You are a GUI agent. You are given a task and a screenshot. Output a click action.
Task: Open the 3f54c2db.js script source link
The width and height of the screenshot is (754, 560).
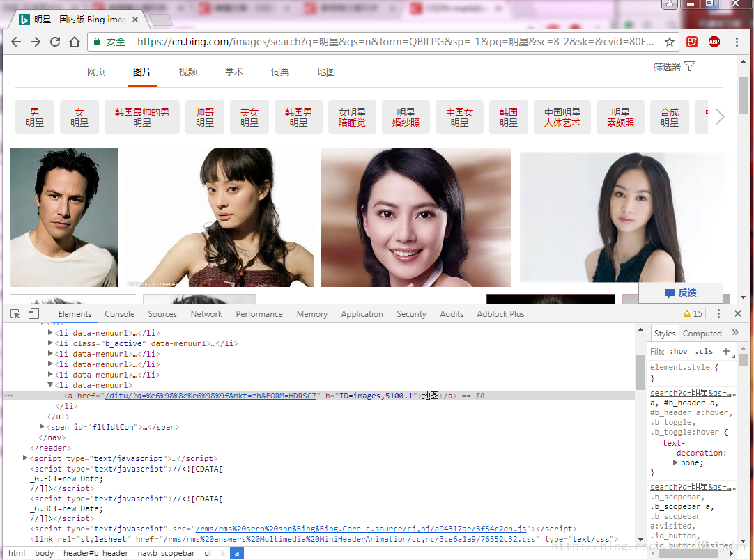[x=361, y=529]
